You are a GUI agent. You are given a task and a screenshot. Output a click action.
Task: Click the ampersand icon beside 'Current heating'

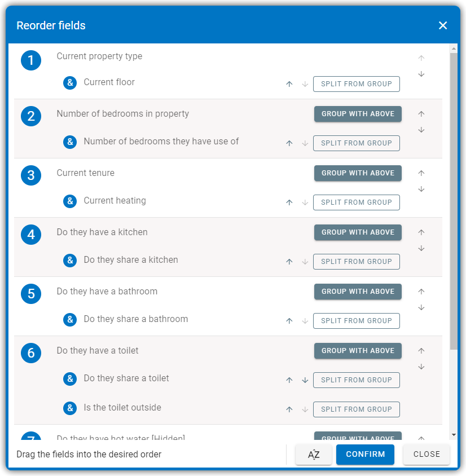click(x=70, y=201)
